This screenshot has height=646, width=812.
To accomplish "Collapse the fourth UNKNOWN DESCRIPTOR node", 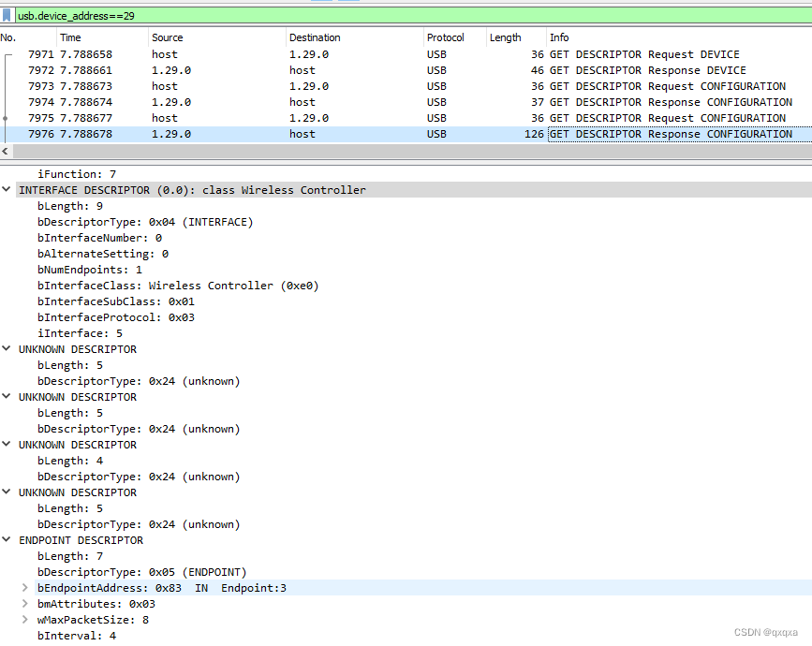I will point(7,492).
